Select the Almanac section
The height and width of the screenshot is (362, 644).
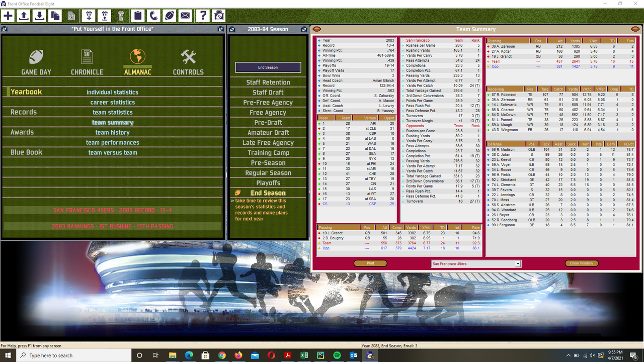(x=137, y=62)
